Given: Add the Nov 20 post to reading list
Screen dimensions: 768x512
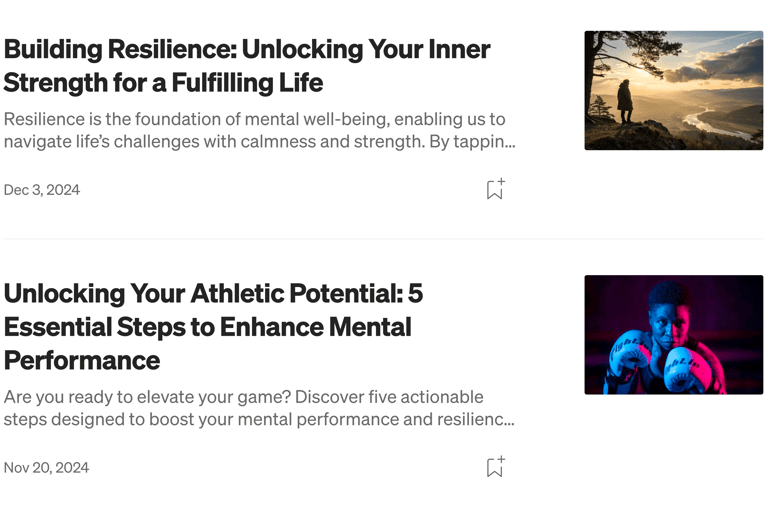Looking at the screenshot, I should point(495,467).
